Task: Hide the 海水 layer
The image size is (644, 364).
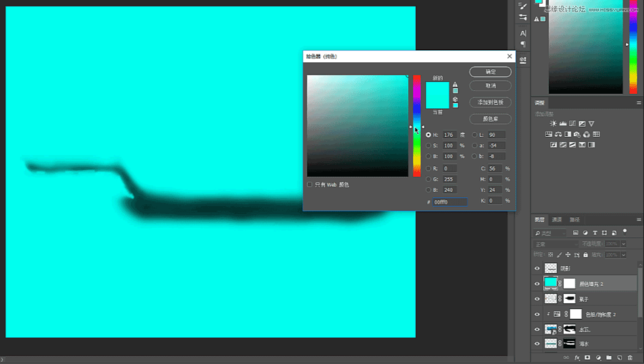Action: [x=537, y=344]
